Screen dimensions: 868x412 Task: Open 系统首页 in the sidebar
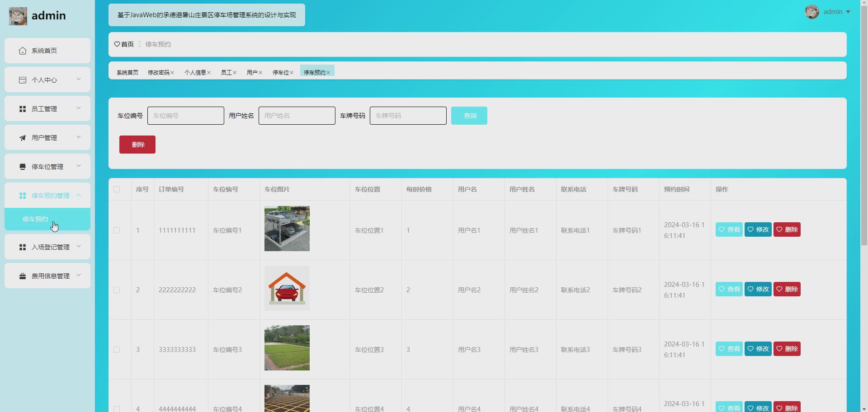[x=47, y=51]
